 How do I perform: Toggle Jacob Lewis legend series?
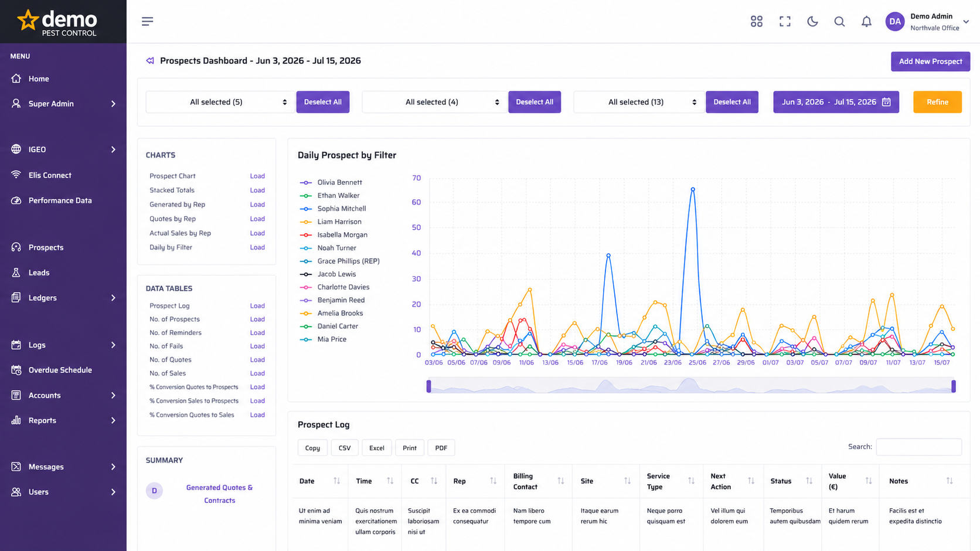click(328, 274)
